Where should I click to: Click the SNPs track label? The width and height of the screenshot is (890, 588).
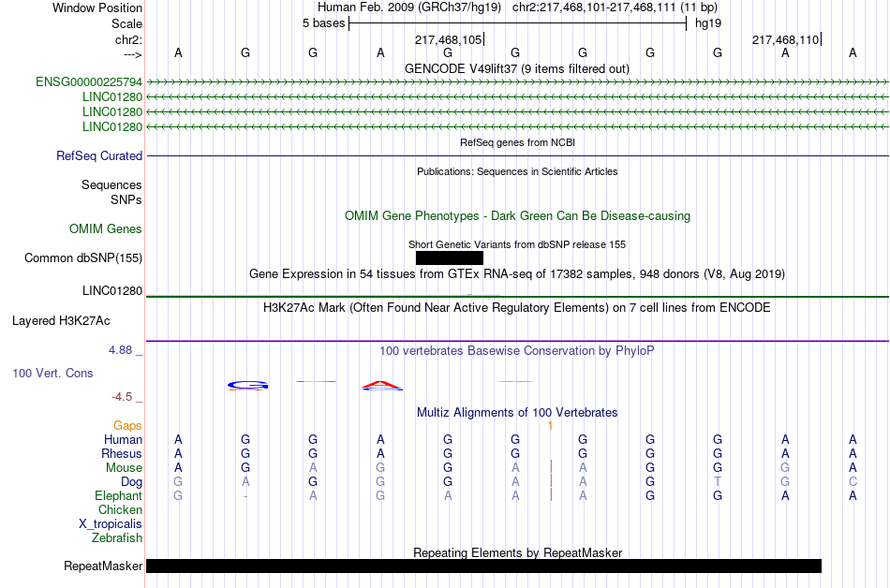click(126, 199)
